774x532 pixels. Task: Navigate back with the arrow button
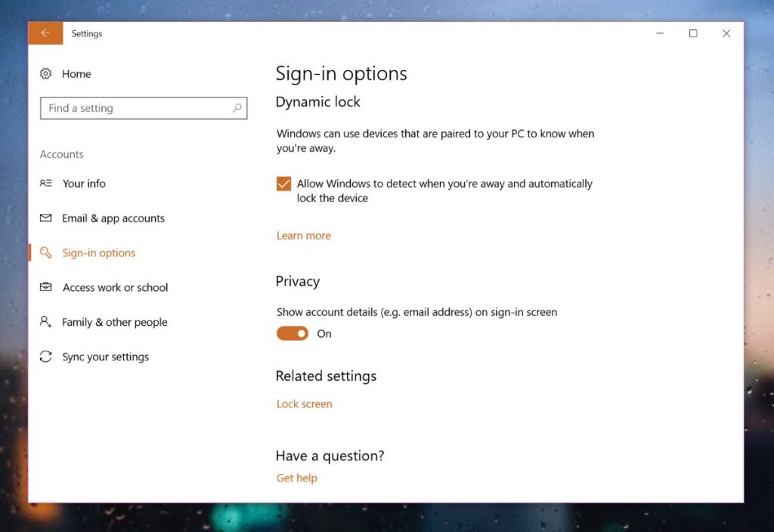[x=45, y=33]
